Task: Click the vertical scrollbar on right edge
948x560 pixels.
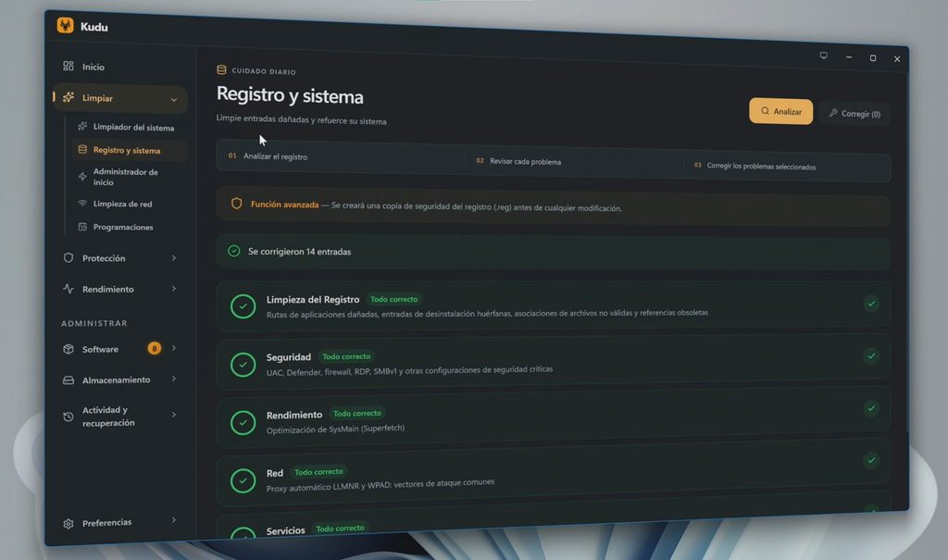Action: 907,252
